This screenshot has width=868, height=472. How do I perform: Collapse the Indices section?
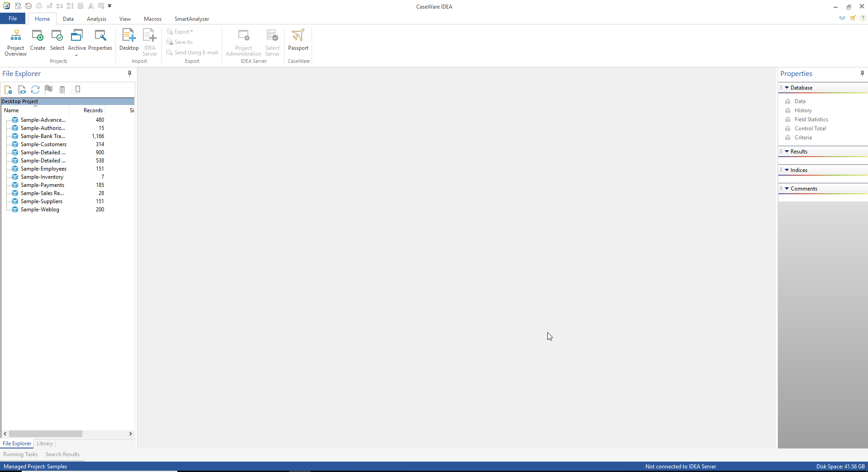click(787, 170)
